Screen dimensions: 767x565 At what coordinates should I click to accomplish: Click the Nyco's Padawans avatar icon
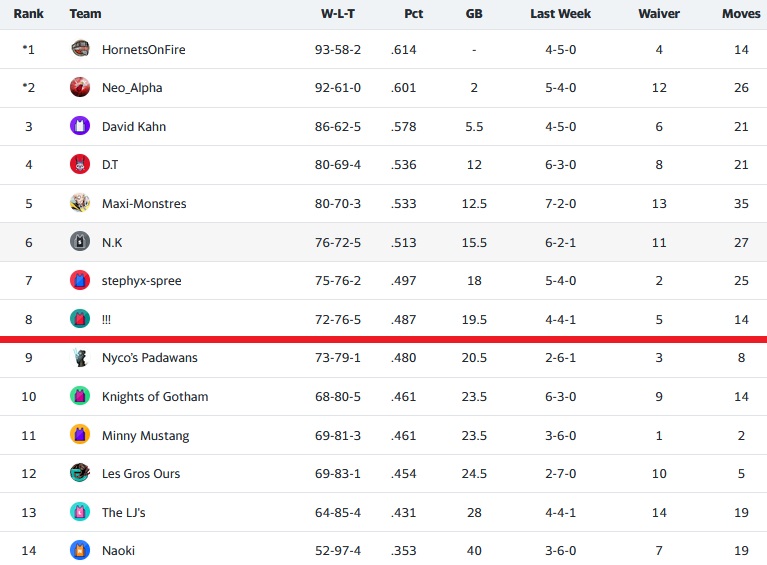80,358
